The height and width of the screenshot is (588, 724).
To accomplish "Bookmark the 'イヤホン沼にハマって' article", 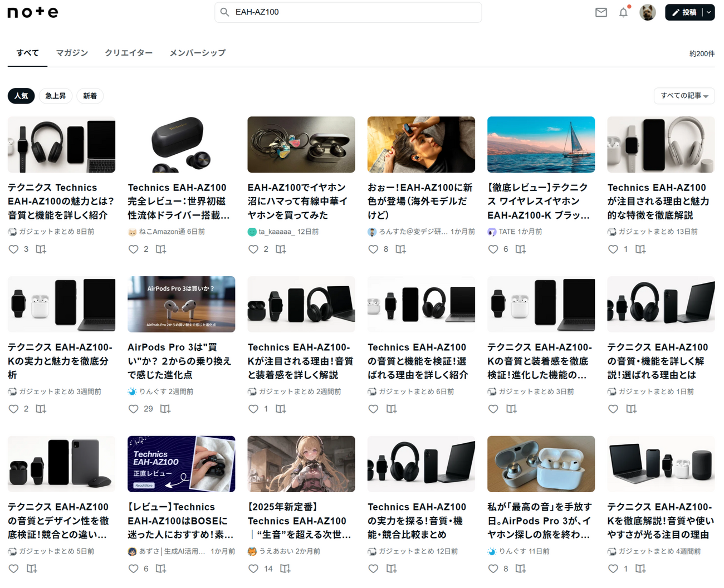I will point(281,249).
